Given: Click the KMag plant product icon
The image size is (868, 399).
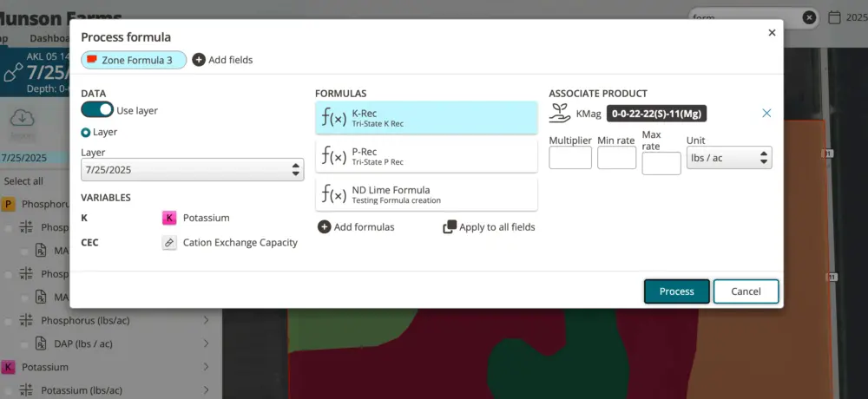Looking at the screenshot, I should [x=560, y=113].
